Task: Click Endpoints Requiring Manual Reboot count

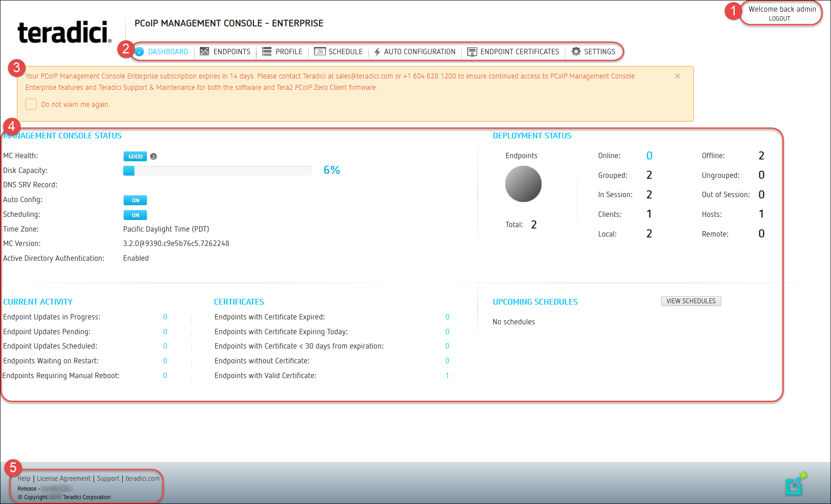Action: 165,375
